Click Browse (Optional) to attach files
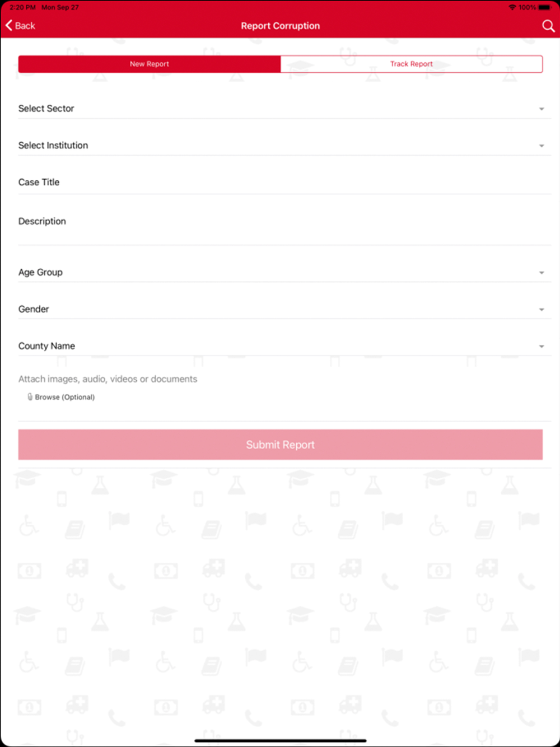The image size is (560, 747). [x=64, y=397]
